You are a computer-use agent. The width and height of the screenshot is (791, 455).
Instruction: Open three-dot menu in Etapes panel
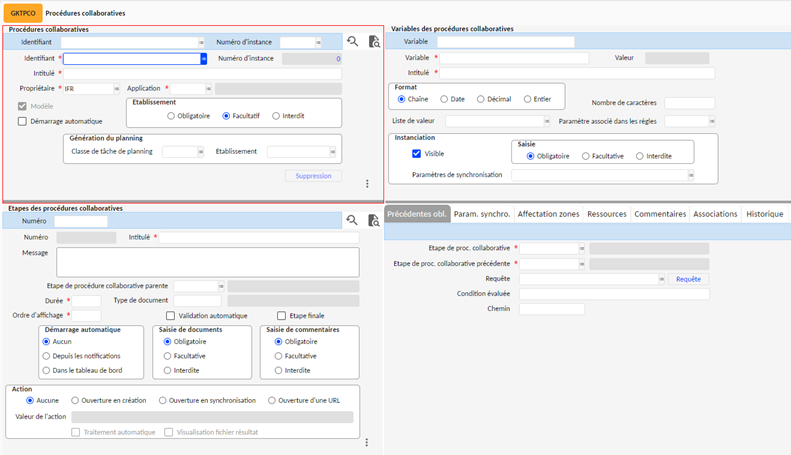coord(367,442)
